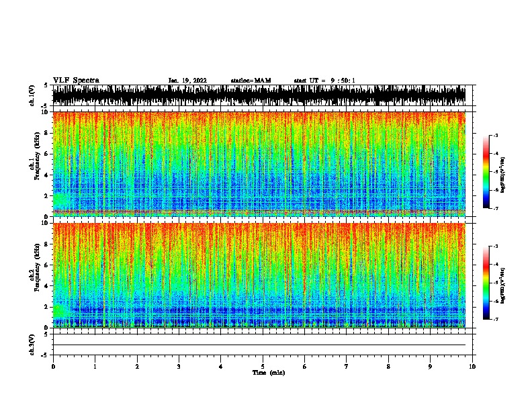Click the ch.1 'Frequency (kHz)' axis label
The width and height of the screenshot is (532, 411).
point(37,156)
